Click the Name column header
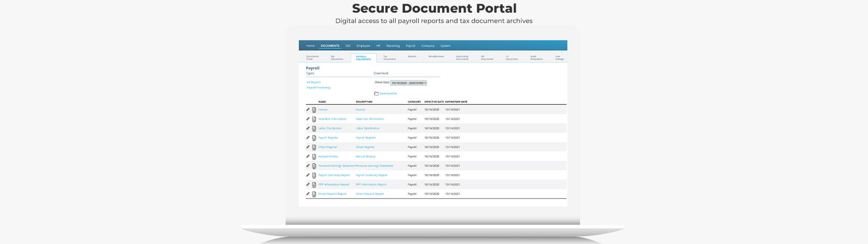868x244 pixels. point(322,102)
